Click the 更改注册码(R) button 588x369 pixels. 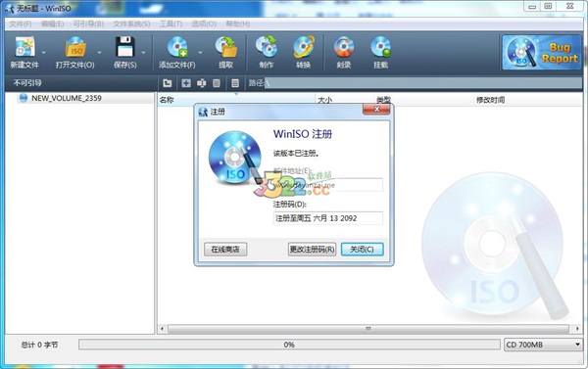point(312,250)
